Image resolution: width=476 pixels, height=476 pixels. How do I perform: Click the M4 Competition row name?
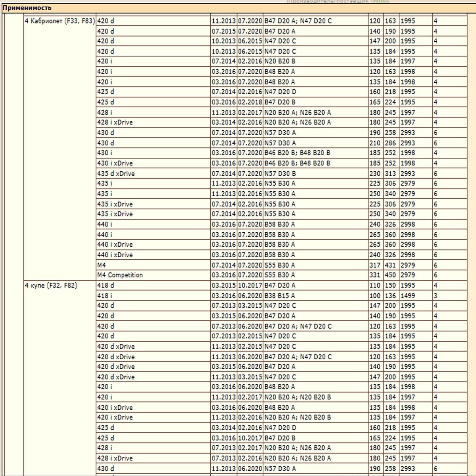click(x=120, y=275)
